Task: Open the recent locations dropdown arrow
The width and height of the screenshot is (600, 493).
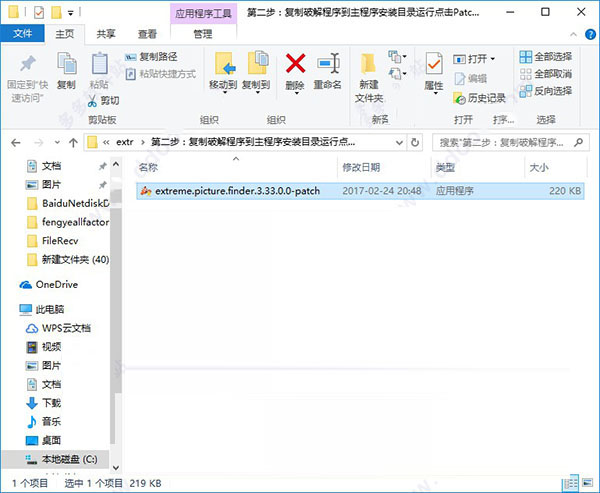Action: click(x=57, y=143)
